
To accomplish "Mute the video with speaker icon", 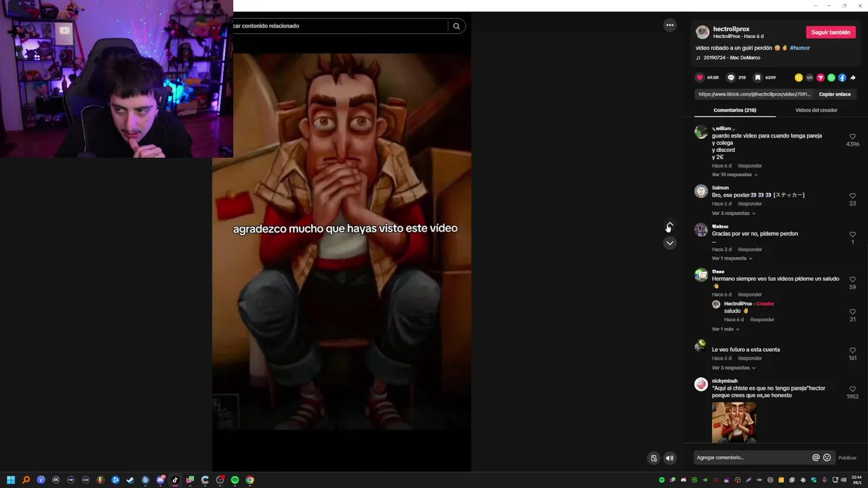I will 670,458.
